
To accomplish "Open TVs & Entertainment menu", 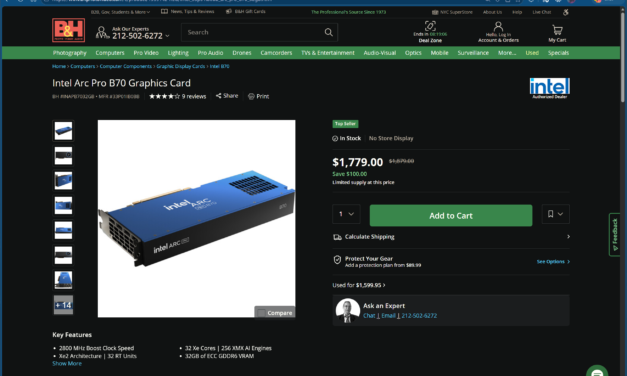I will point(328,53).
